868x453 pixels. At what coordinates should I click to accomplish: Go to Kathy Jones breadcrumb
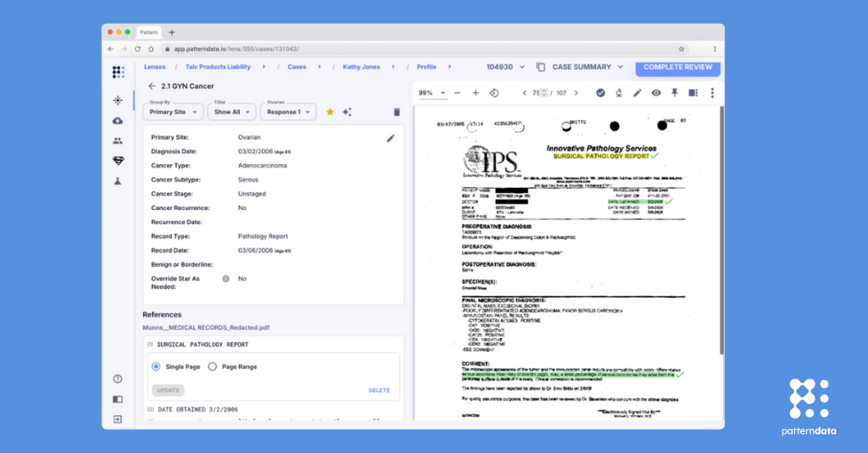tap(361, 67)
